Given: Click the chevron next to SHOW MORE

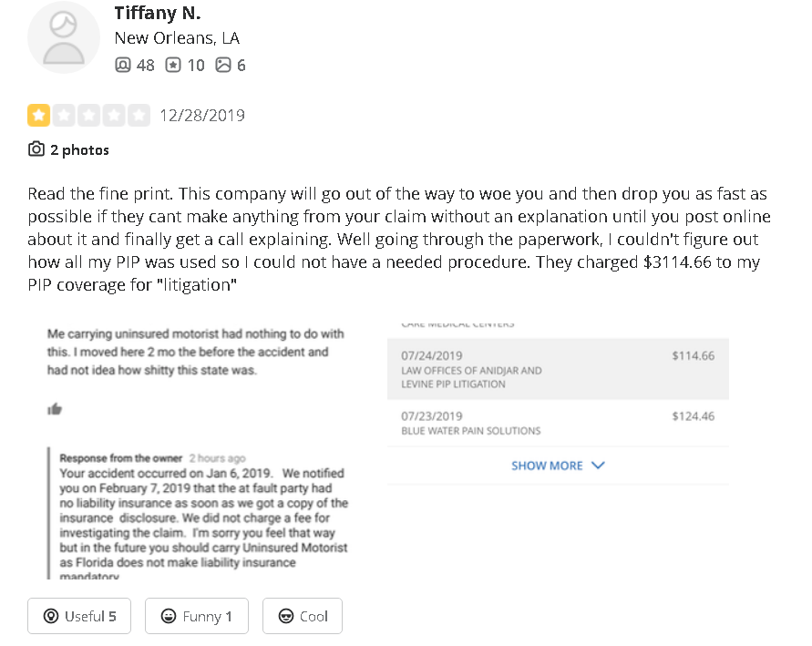Looking at the screenshot, I should [x=598, y=465].
